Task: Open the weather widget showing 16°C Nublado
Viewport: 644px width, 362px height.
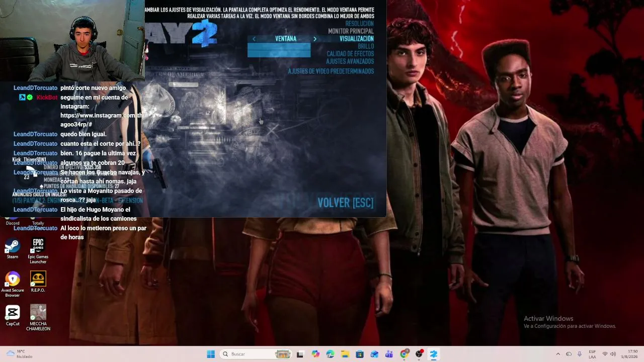Action: click(x=19, y=354)
